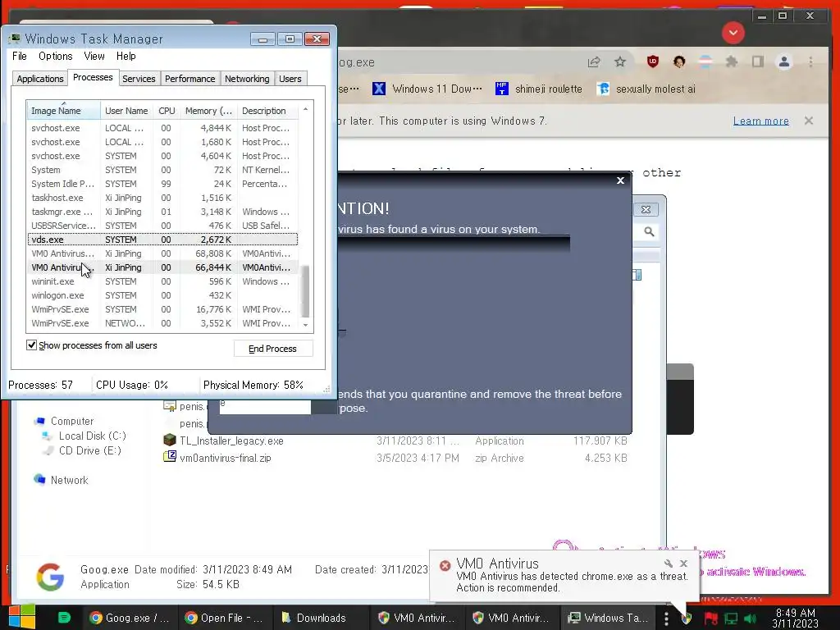Switch to Downloads folder taskbar button

click(x=319, y=618)
